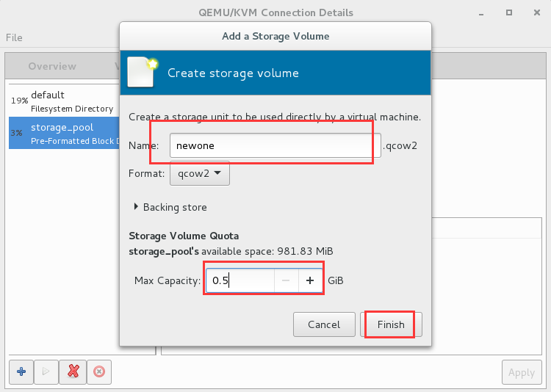The height and width of the screenshot is (392, 551).
Task: Increase Max Capacity with plus button
Action: pyautogui.click(x=310, y=280)
